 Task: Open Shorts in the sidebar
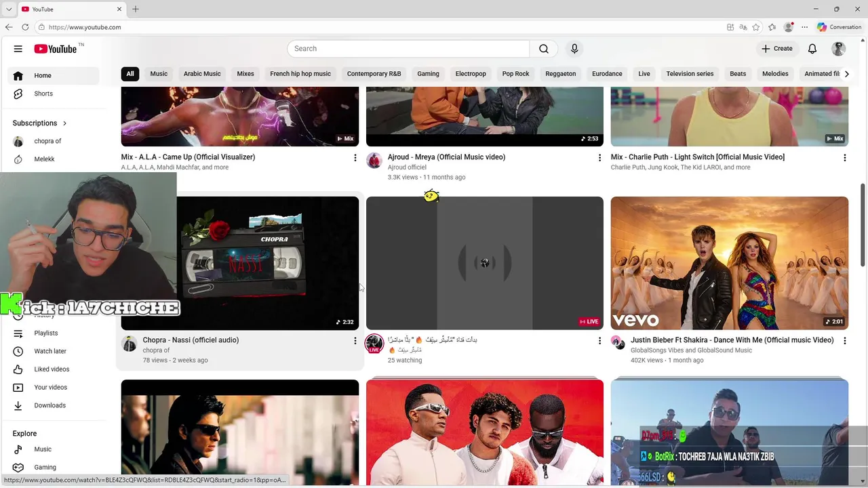point(54,94)
